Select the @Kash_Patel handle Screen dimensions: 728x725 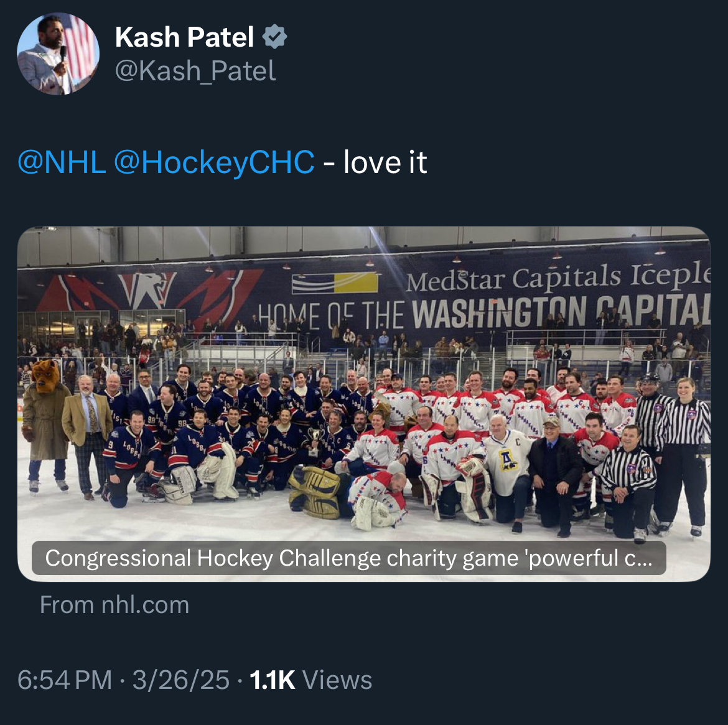(x=195, y=71)
